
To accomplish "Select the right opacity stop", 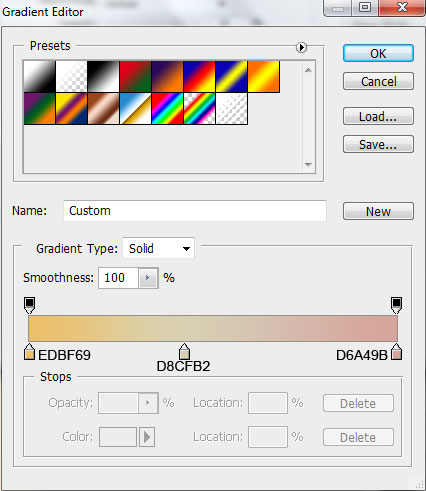I will 396,305.
